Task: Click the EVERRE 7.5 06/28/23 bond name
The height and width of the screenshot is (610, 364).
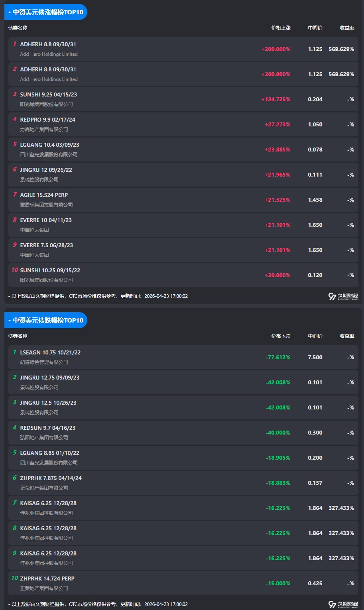Action: coord(47,246)
